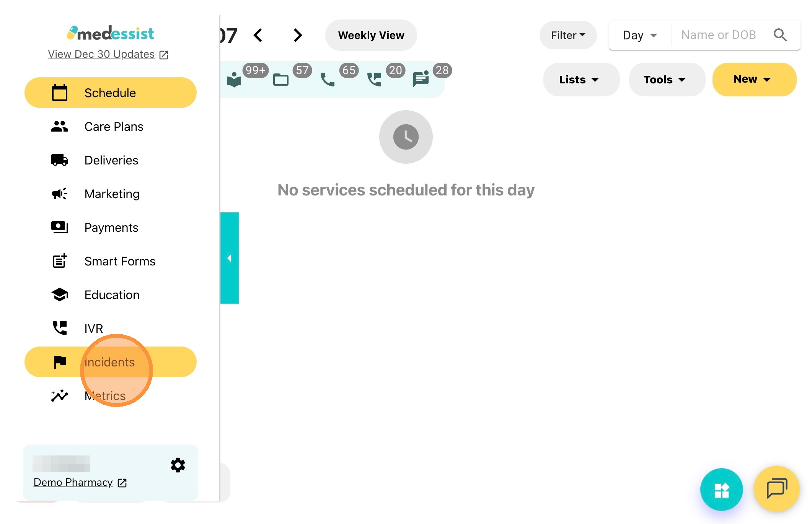The width and height of the screenshot is (812, 524).
Task: Switch to Weekly View
Action: pos(371,35)
